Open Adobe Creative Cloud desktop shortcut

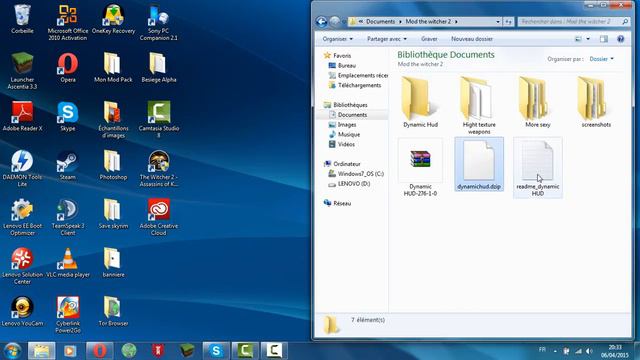(158, 217)
